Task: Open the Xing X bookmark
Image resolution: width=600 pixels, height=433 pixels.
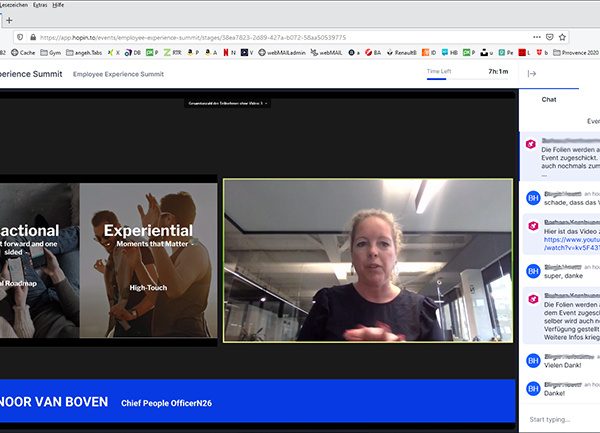Action: tap(114, 52)
